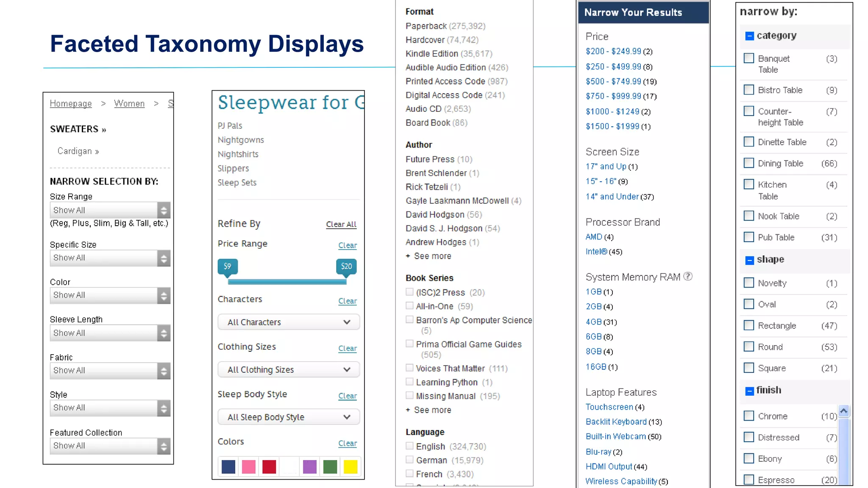
Task: Check the English language checkbox
Action: tap(409, 446)
